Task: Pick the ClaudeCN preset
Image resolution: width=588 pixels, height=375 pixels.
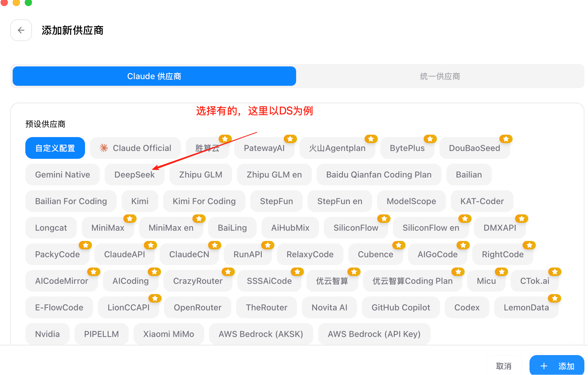Action: [189, 254]
